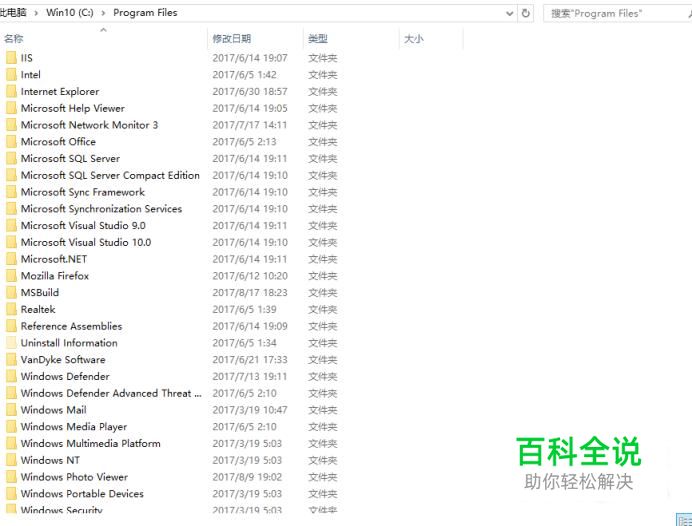Click the Windows Media Player folder icon
The image size is (692, 526).
point(11,427)
